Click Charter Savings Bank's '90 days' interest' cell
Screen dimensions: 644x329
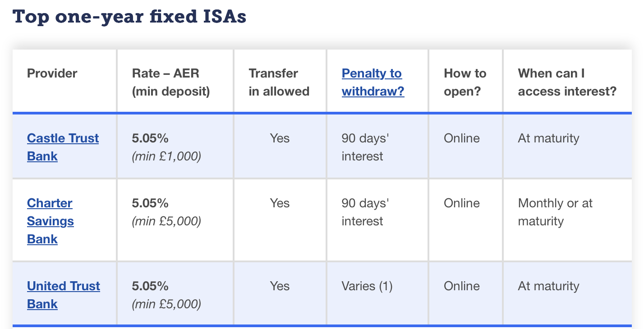click(x=365, y=212)
